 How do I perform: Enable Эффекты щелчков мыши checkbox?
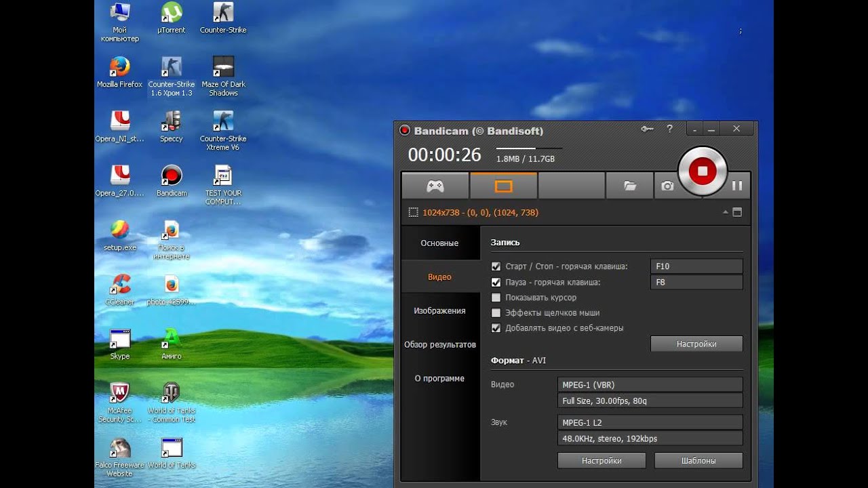pyautogui.click(x=496, y=312)
